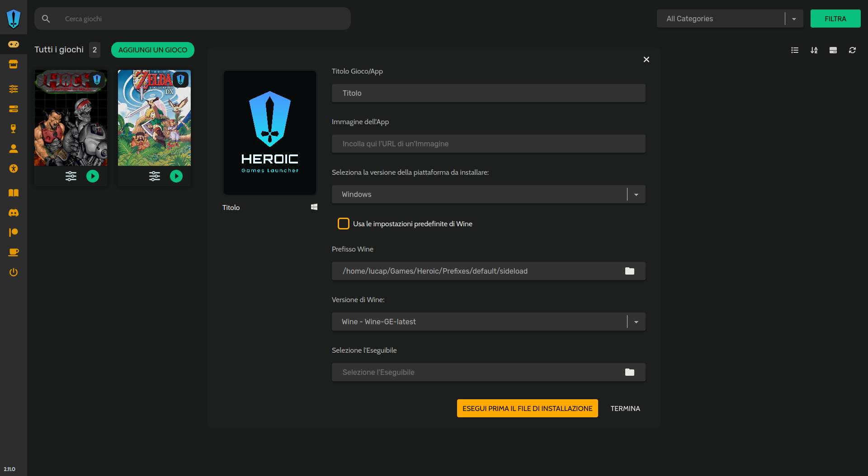Click the Quit power icon in the sidebar
Image resolution: width=868 pixels, height=476 pixels.
tap(14, 272)
